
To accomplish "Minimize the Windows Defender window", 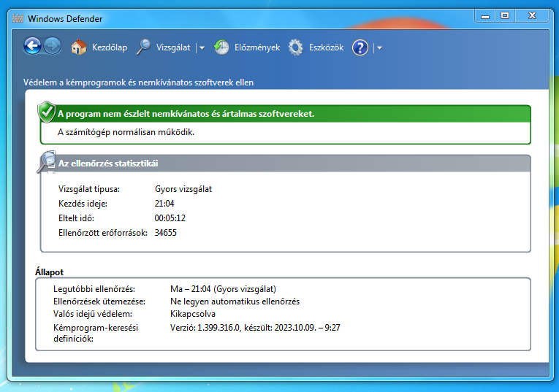I will (x=485, y=16).
